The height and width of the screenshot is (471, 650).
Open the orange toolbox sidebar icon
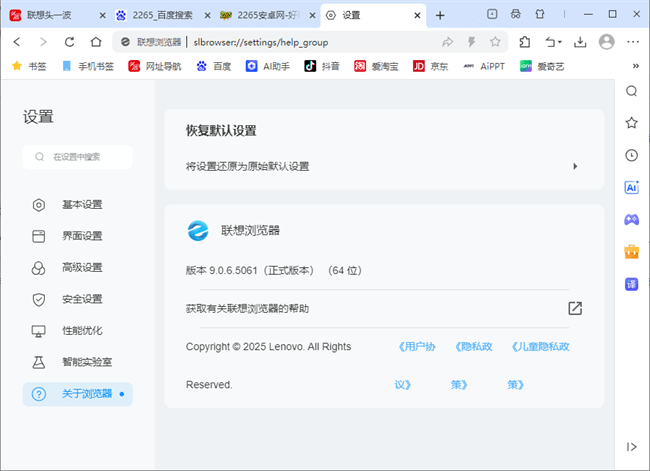pyautogui.click(x=631, y=251)
